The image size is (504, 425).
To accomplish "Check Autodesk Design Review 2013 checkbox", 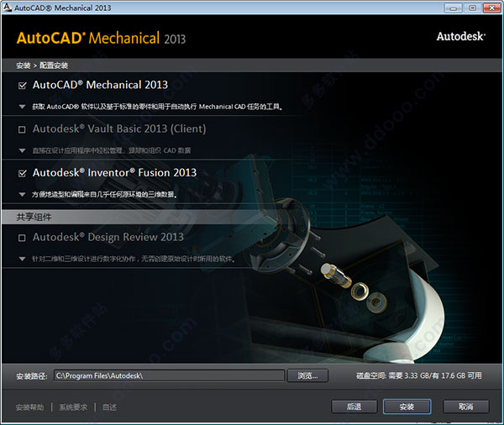I will [22, 238].
